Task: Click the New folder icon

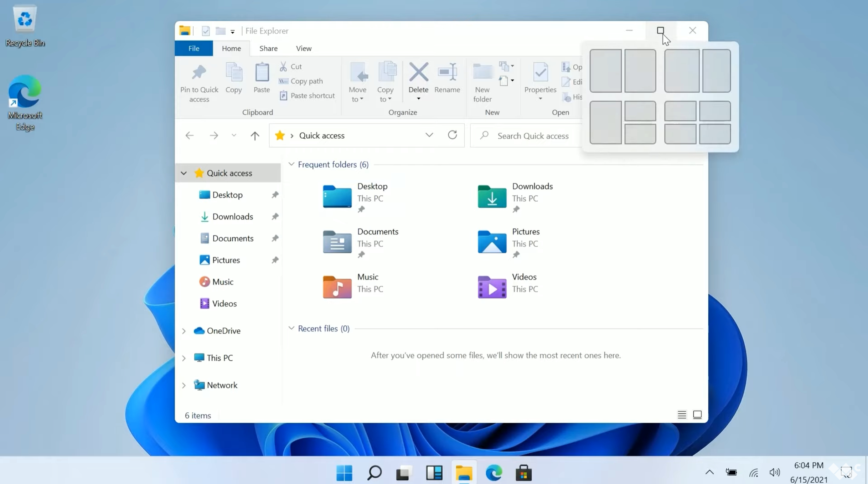Action: coord(482,72)
